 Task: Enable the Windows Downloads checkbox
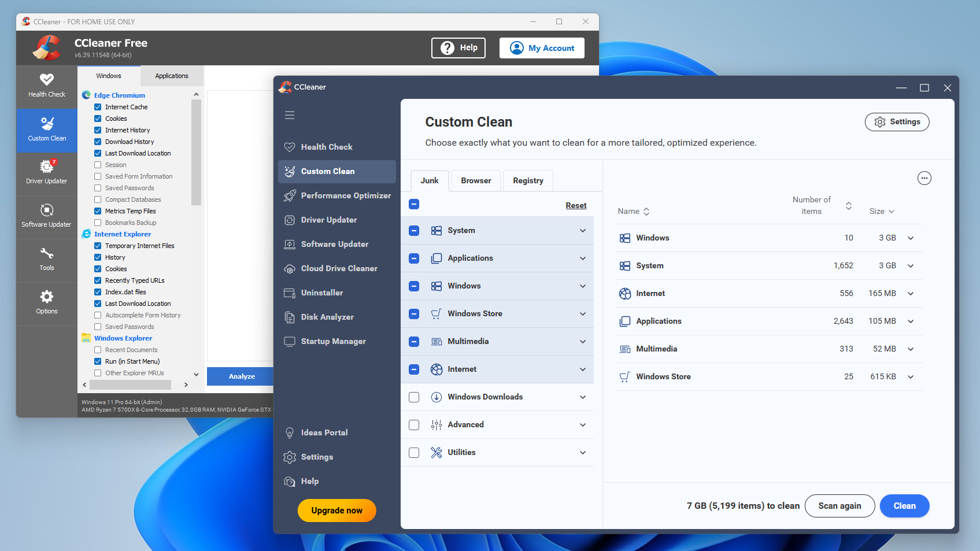click(x=414, y=397)
